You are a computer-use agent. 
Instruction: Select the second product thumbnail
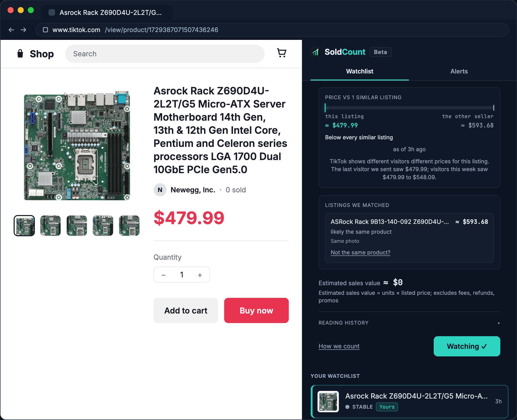click(x=50, y=226)
